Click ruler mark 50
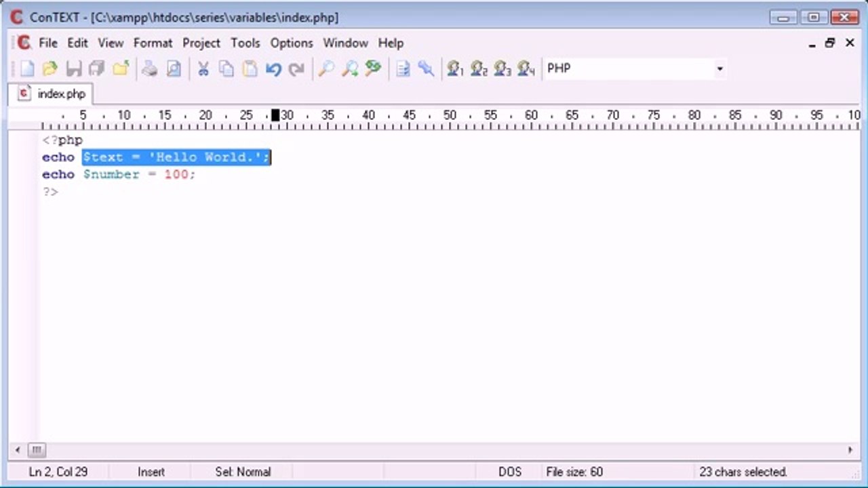The width and height of the screenshot is (868, 488). pos(450,115)
